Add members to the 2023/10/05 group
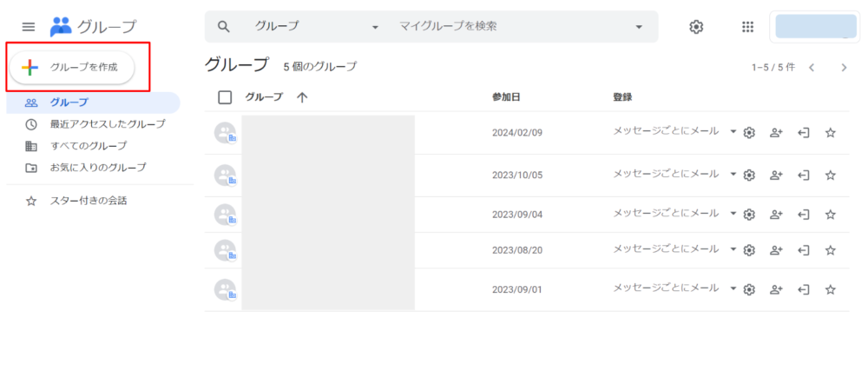 pyautogui.click(x=776, y=175)
